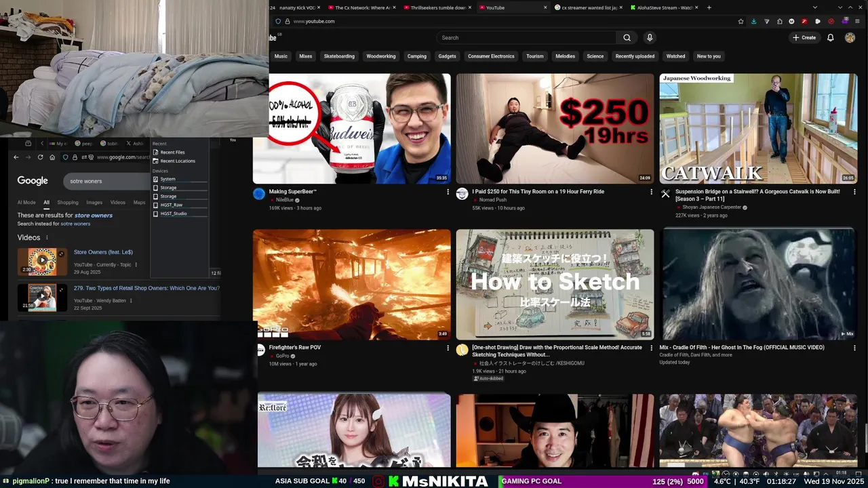Viewport: 868px width, 488px height.
Task: Open more options for Tiny Room Ferry video
Action: [651, 192]
